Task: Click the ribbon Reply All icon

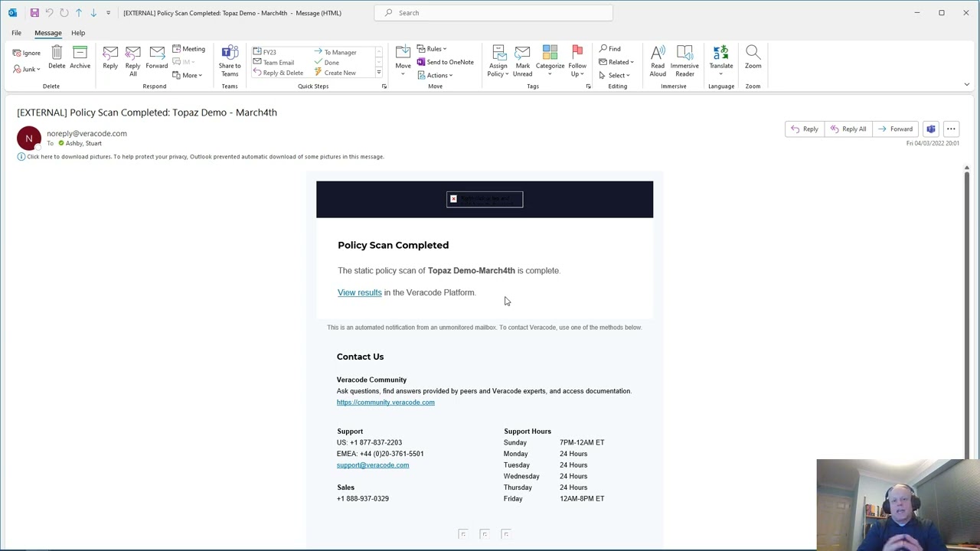Action: click(x=132, y=61)
